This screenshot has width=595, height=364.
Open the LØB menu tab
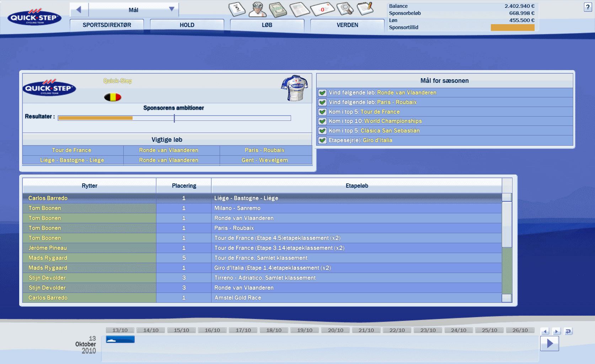(267, 25)
